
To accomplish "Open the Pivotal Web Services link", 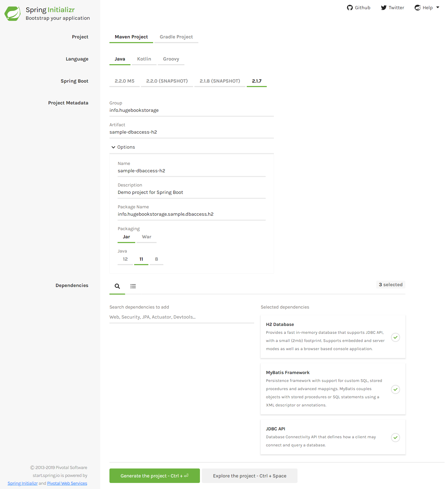I will [x=67, y=483].
